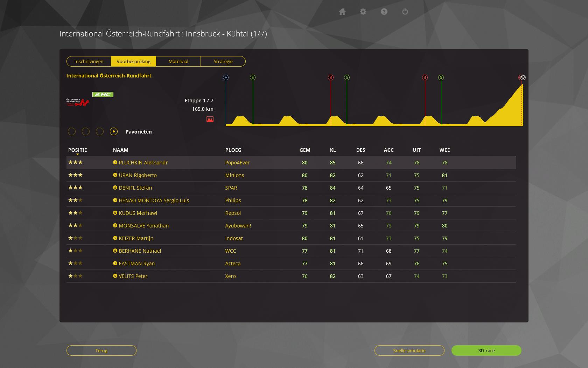The height and width of the screenshot is (368, 588).
Task: Open rider DENIFL Stefan name link
Action: pos(135,188)
